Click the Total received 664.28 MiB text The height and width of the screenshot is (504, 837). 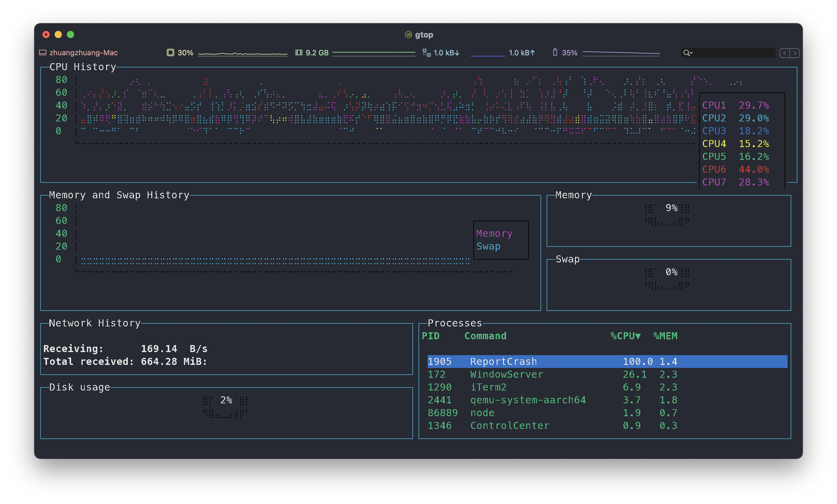point(125,361)
